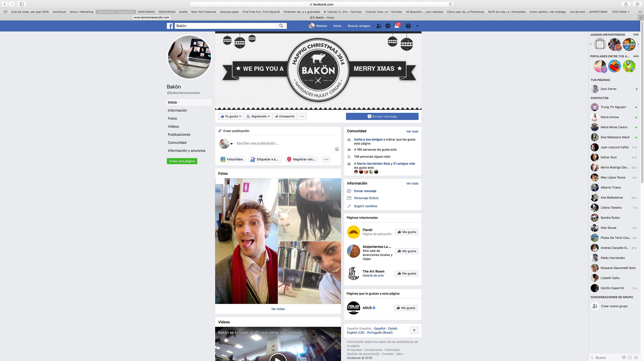This screenshot has height=361, width=644.
Task: Show all tabs button in Safari
Action: [637, 4]
